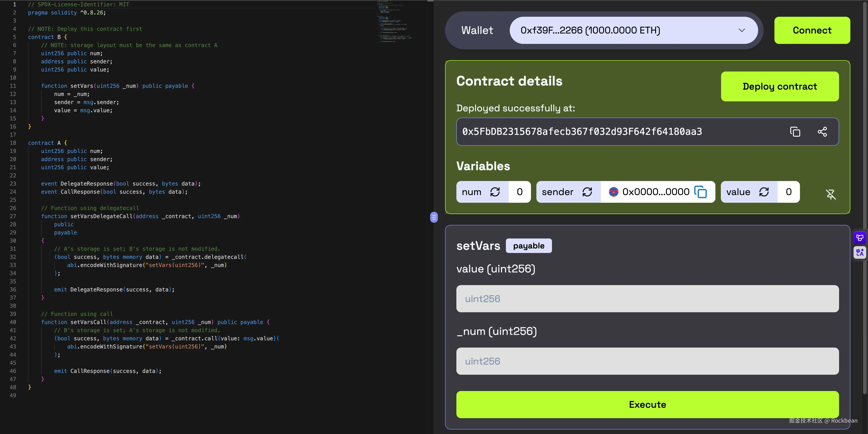The height and width of the screenshot is (434, 868).
Task: Share the deployed contract address
Action: click(823, 132)
